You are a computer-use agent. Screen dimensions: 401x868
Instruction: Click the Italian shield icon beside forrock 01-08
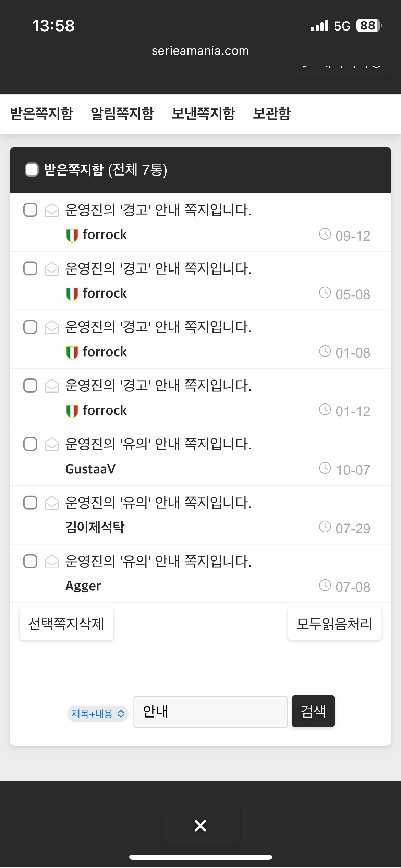(72, 352)
